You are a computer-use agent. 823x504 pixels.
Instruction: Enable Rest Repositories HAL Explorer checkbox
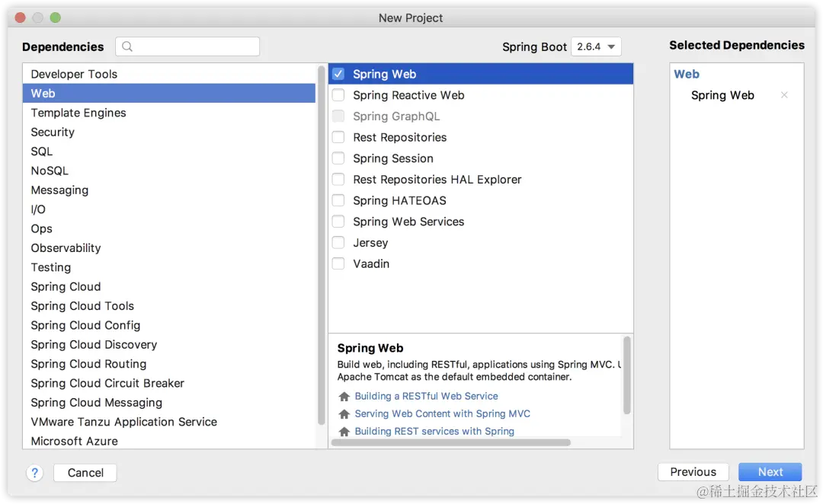(338, 180)
